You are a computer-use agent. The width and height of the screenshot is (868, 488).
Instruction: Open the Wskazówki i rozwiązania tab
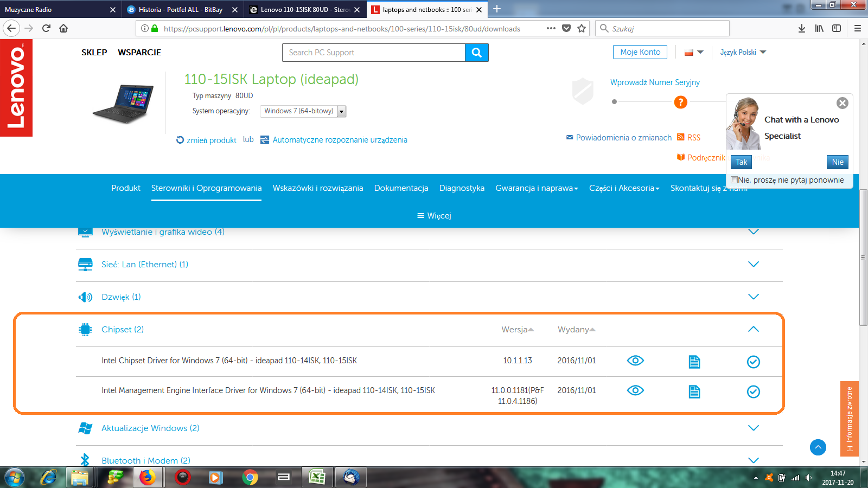click(x=318, y=188)
